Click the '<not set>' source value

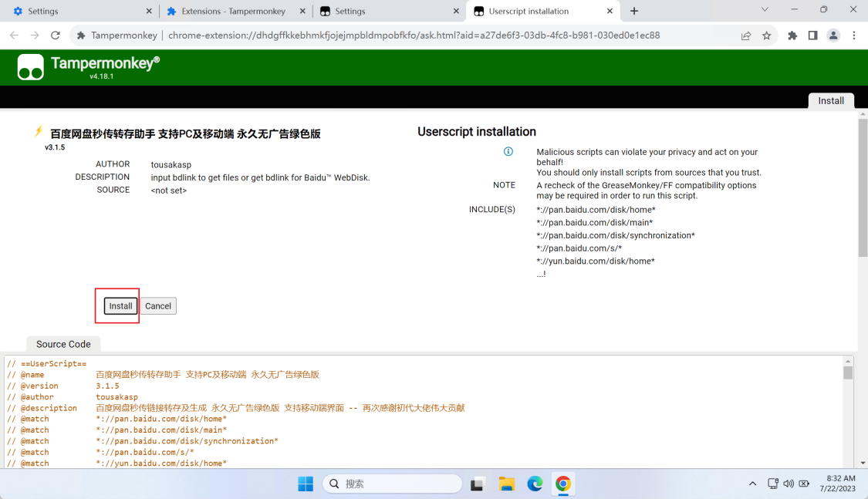coord(169,190)
